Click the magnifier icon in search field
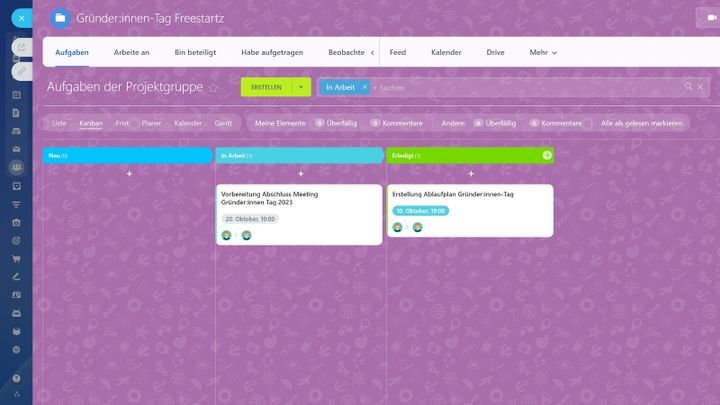This screenshot has width=720, height=405. 688,87
